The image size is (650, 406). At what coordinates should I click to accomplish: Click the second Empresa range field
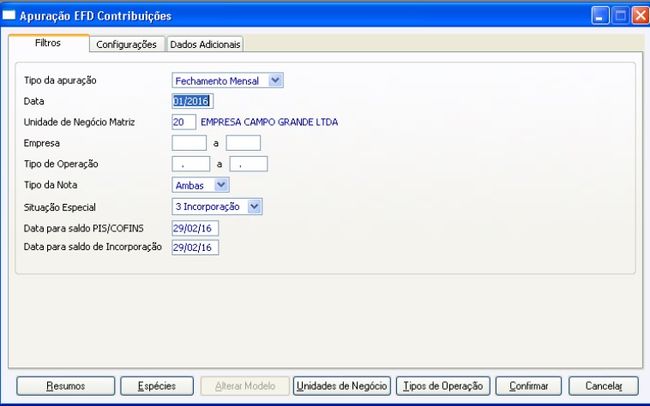[x=243, y=143]
